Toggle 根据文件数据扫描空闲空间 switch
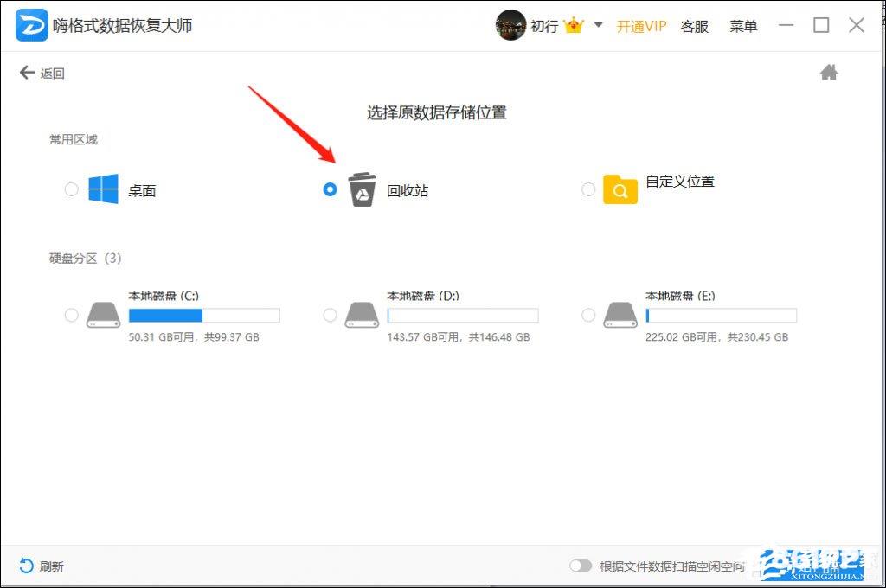The height and width of the screenshot is (588, 886). 581,566
